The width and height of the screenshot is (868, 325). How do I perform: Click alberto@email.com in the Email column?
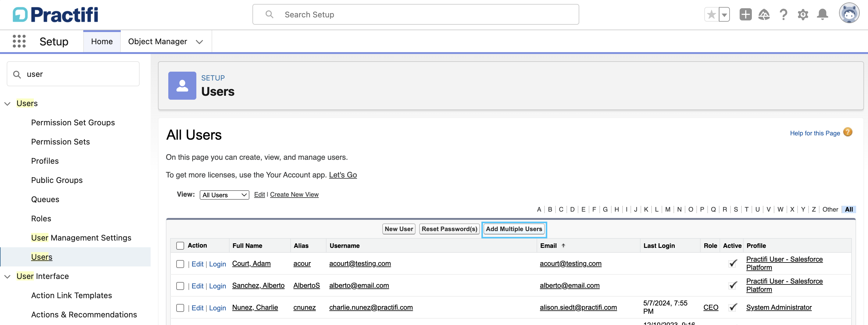(x=570, y=286)
